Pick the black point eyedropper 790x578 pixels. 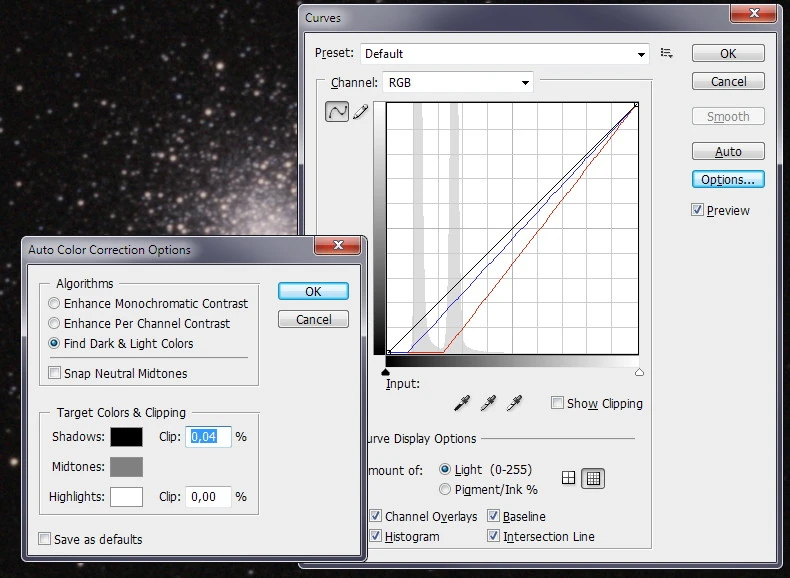coord(462,403)
